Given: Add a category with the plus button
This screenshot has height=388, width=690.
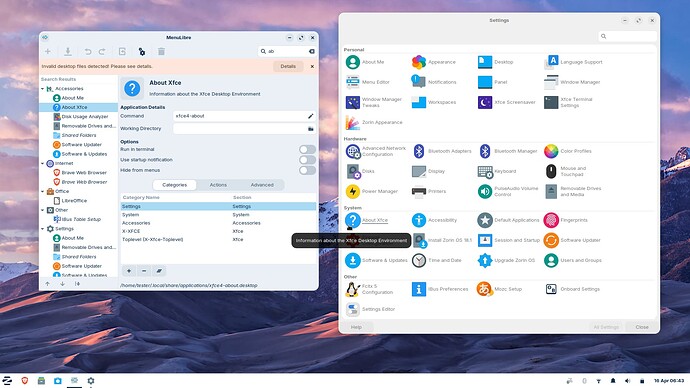Looking at the screenshot, I should (x=129, y=271).
